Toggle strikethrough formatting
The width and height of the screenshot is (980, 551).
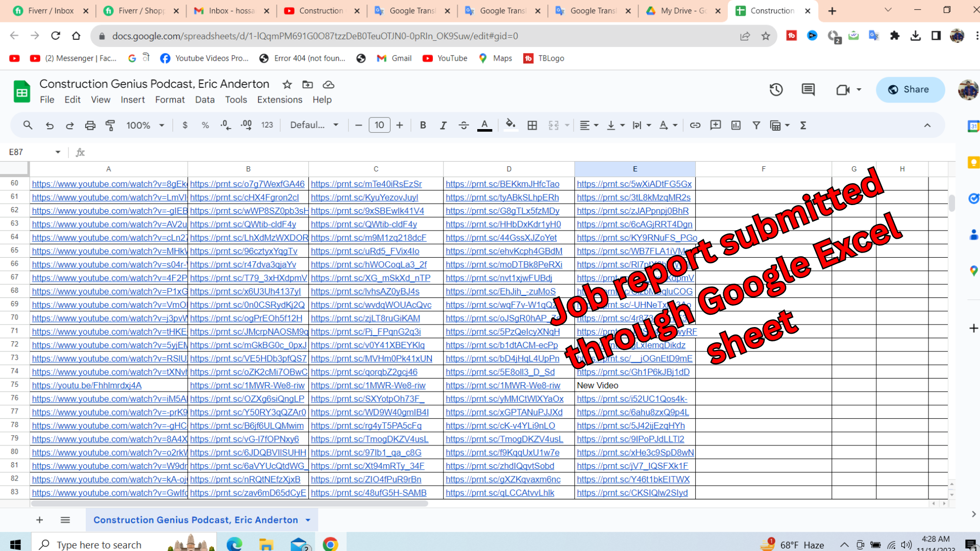463,125
